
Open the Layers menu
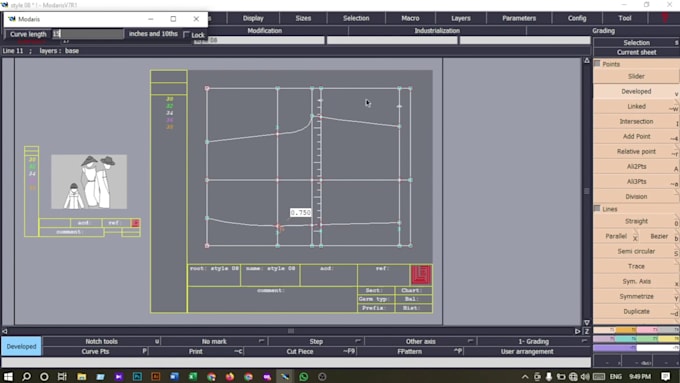[461, 18]
